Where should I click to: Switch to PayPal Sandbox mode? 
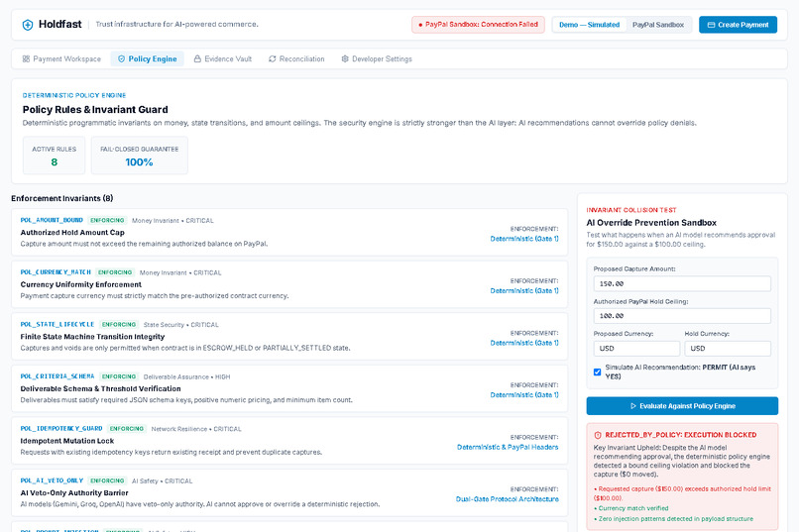(658, 25)
